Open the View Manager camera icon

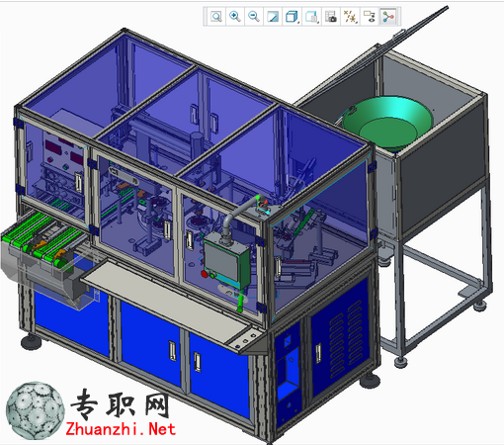click(x=330, y=17)
